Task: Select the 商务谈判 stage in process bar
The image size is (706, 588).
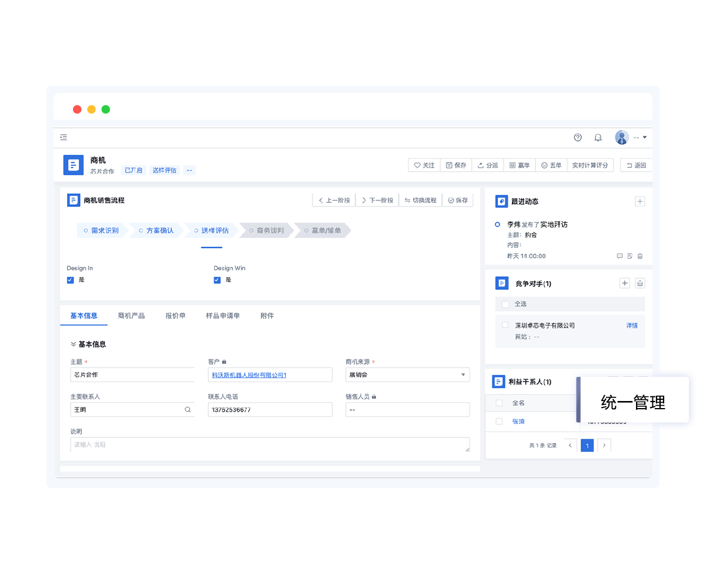Action: (269, 230)
